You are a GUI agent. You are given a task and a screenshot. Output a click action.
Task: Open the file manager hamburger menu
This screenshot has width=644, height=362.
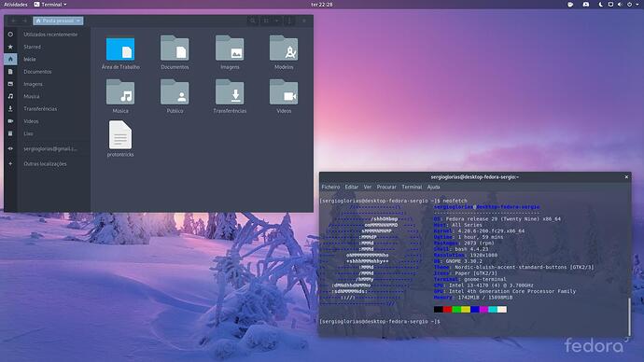(x=289, y=21)
